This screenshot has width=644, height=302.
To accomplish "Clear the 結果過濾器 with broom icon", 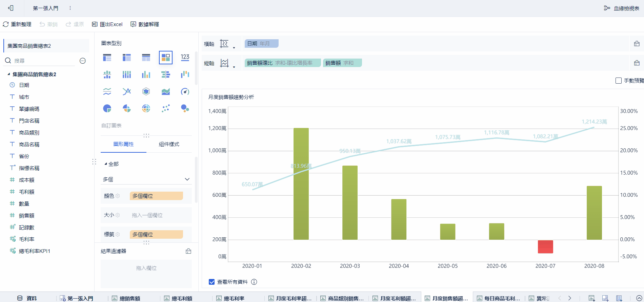I will [188, 251].
